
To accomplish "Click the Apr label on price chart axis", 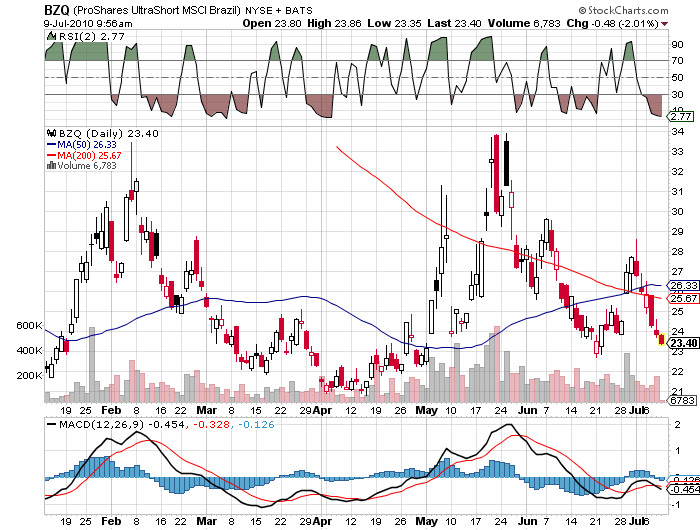I will tap(322, 410).
